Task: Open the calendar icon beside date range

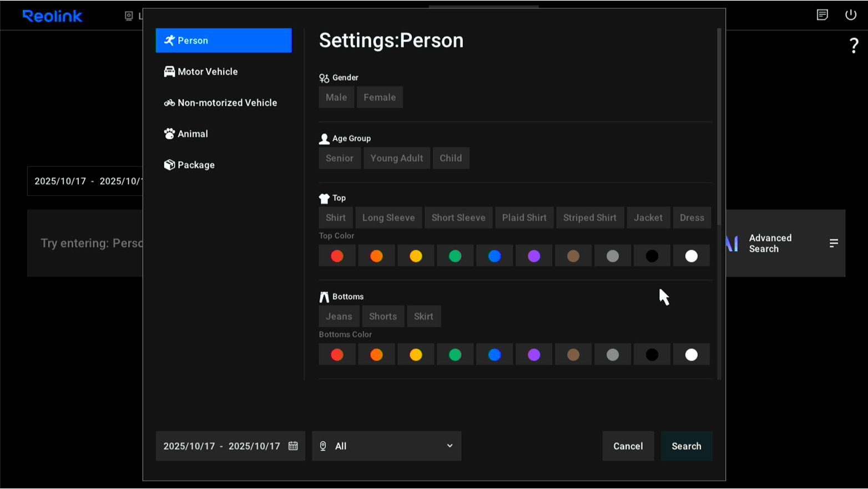Action: [x=293, y=446]
